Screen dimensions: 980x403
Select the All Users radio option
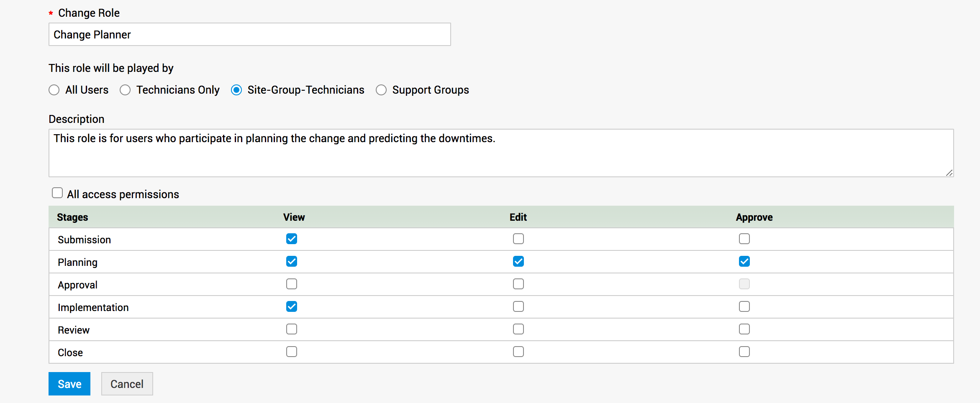(54, 90)
